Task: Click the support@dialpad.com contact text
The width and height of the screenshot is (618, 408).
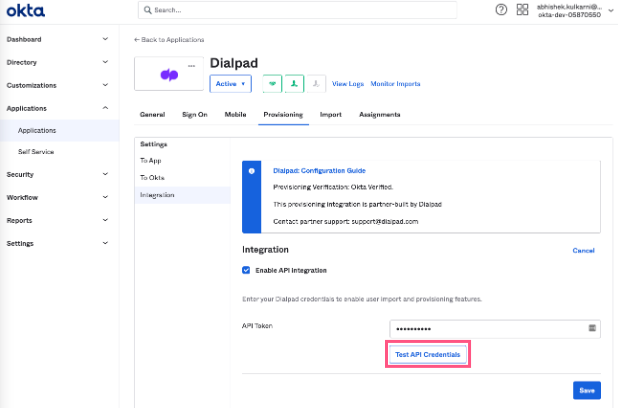Action: pyautogui.click(x=385, y=222)
